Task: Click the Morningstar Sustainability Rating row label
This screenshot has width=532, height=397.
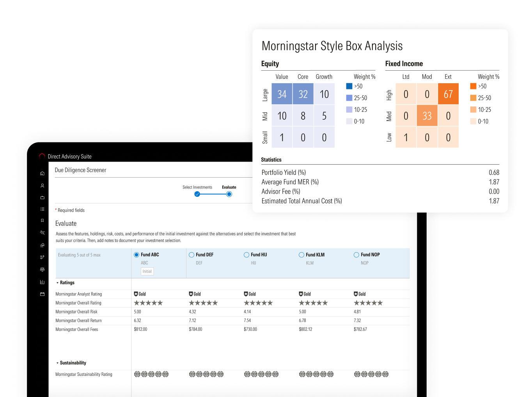Action: click(84, 374)
